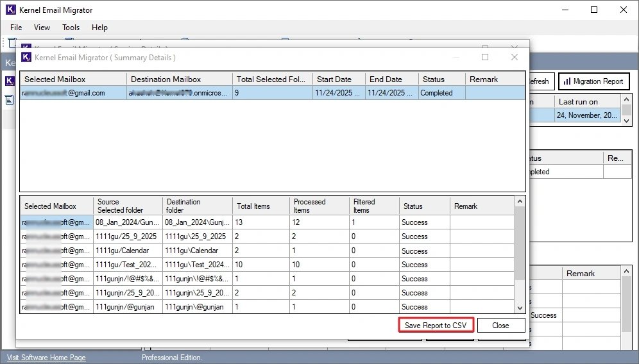Open the Help menu
Viewport: 639px width, 364px height.
click(99, 28)
